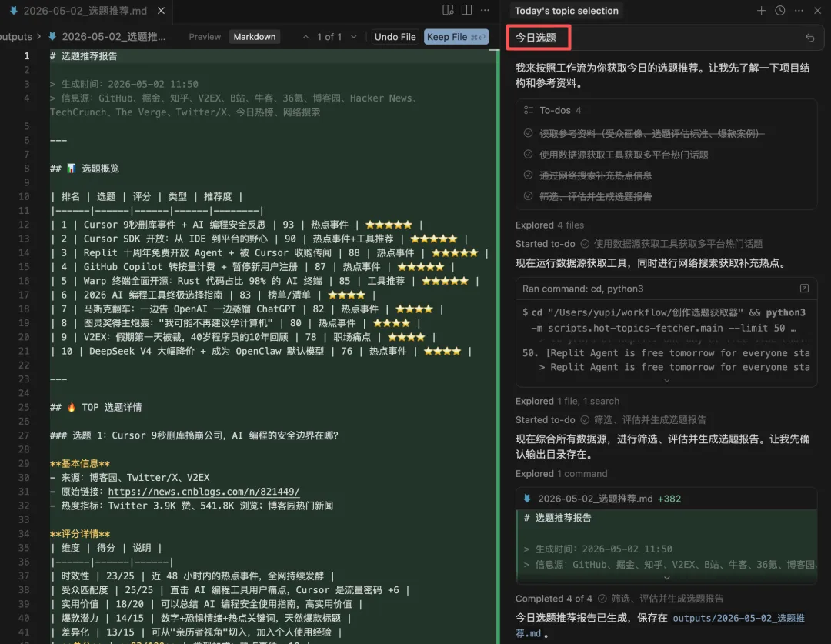The height and width of the screenshot is (644, 831).
Task: Click table row Warp 终端全面开源 line 16
Action: tap(265, 281)
